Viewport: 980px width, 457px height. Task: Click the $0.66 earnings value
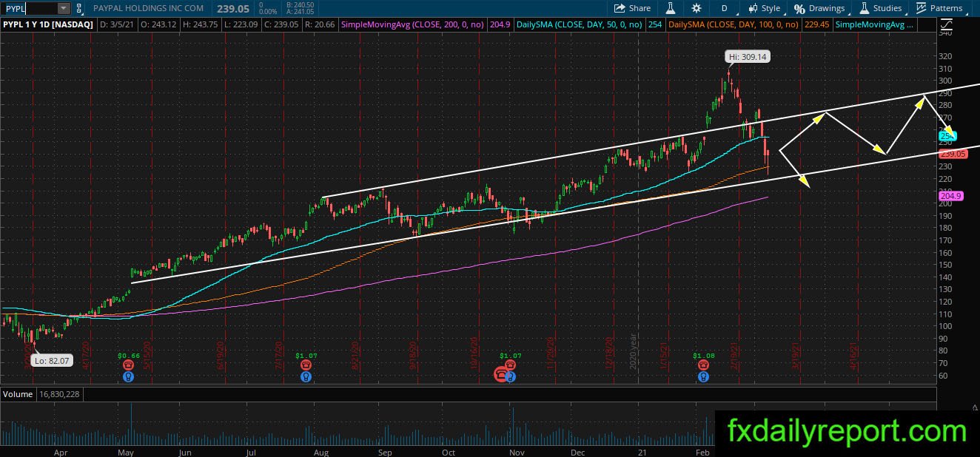pyautogui.click(x=129, y=356)
